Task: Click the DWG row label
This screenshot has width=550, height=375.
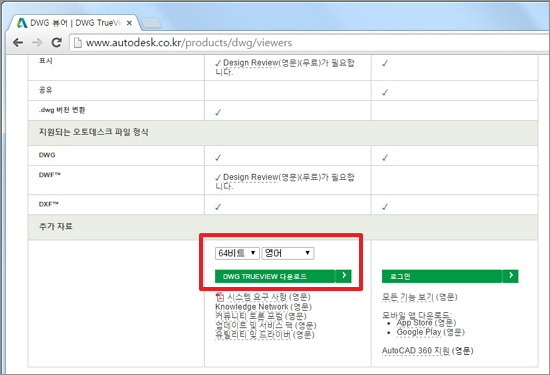Action: [47, 155]
